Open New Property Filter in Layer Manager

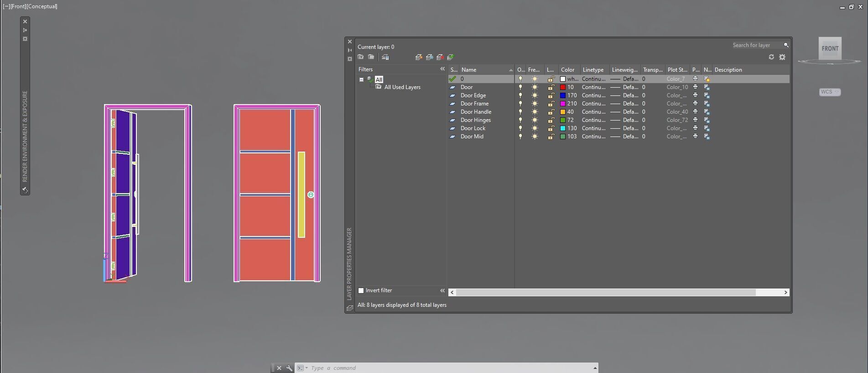tap(361, 57)
